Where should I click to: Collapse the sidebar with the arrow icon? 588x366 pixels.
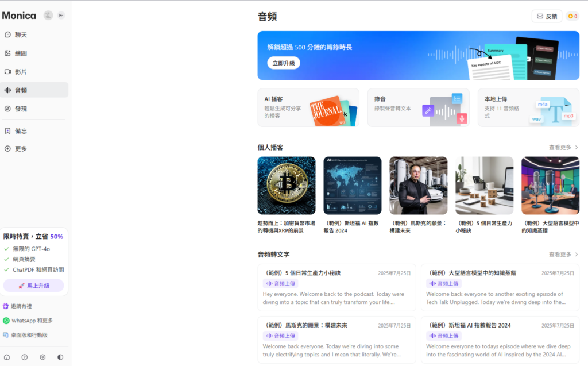tap(61, 16)
